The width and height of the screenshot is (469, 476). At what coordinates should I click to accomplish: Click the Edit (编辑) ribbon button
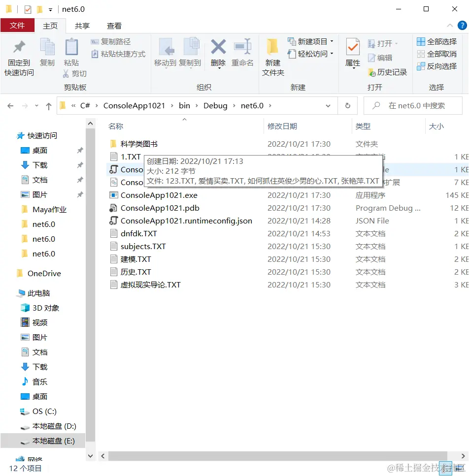pos(380,58)
